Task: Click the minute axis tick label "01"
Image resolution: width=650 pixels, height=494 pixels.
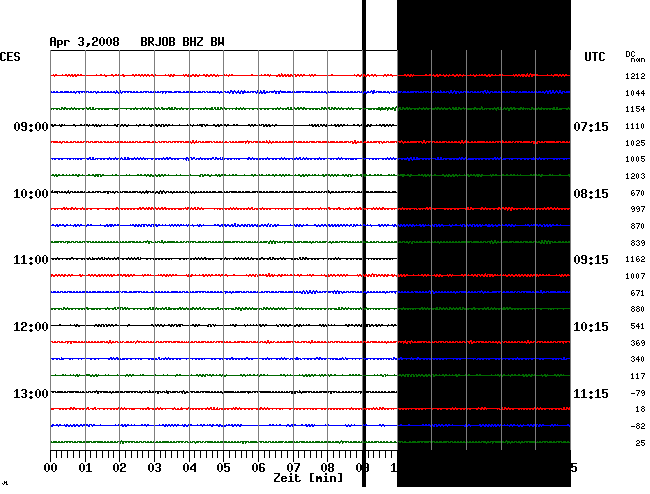Action: pos(85,468)
